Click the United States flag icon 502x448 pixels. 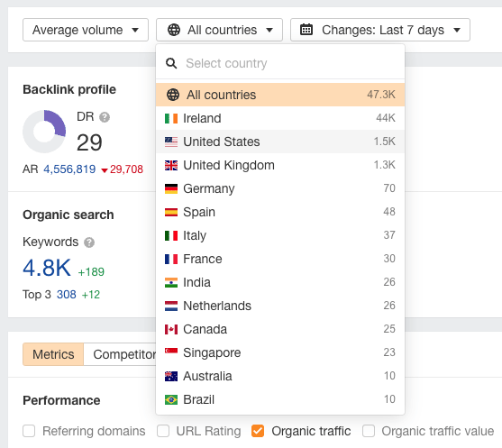171,142
